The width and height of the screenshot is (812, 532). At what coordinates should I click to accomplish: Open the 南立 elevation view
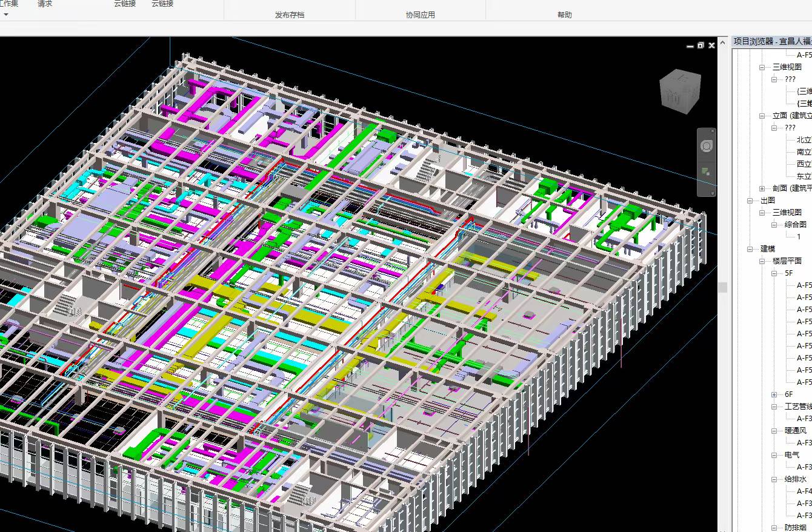804,152
